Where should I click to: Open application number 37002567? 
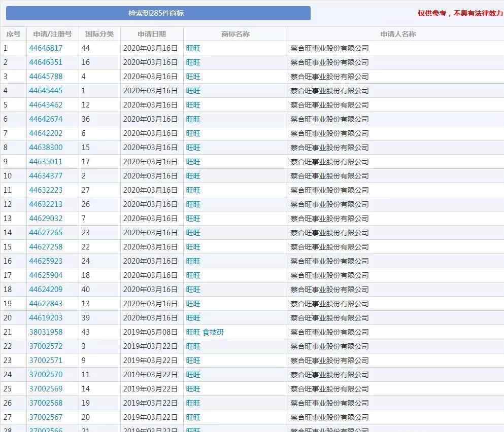(x=46, y=417)
